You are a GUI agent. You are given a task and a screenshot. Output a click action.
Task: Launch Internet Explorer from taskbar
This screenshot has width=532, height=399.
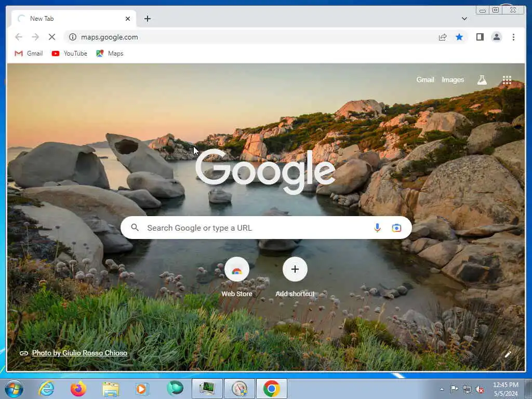46,389
